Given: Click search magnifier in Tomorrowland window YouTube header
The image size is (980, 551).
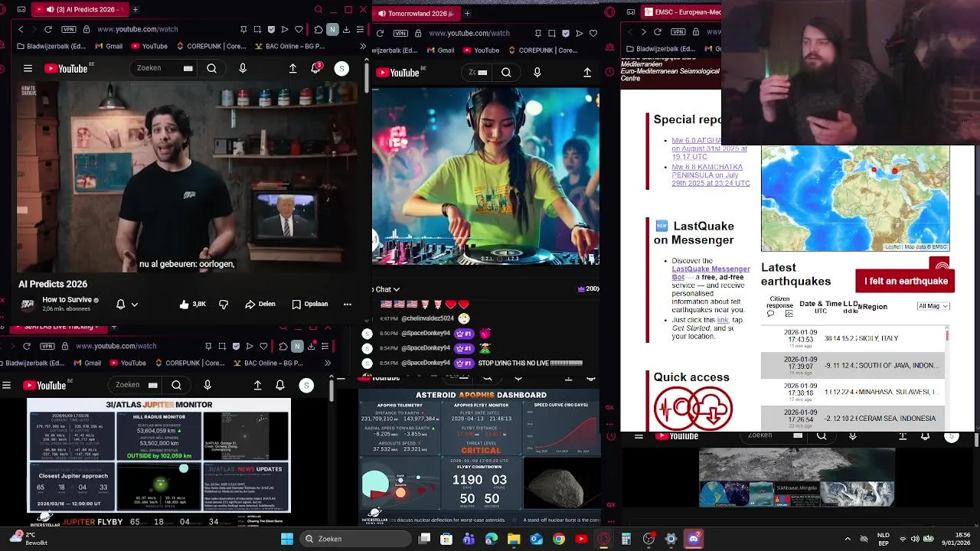Looking at the screenshot, I should click(506, 72).
